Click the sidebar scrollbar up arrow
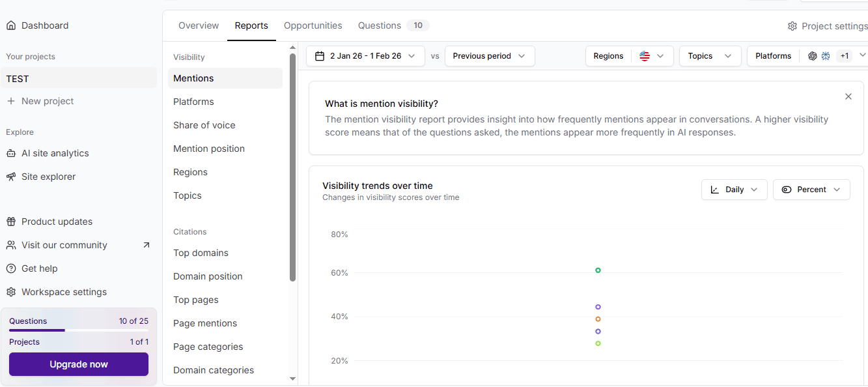The image size is (868, 387). [x=292, y=48]
